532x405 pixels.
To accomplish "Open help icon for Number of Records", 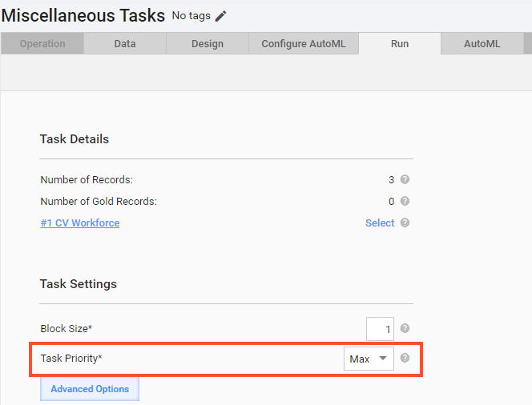I will pyautogui.click(x=405, y=179).
